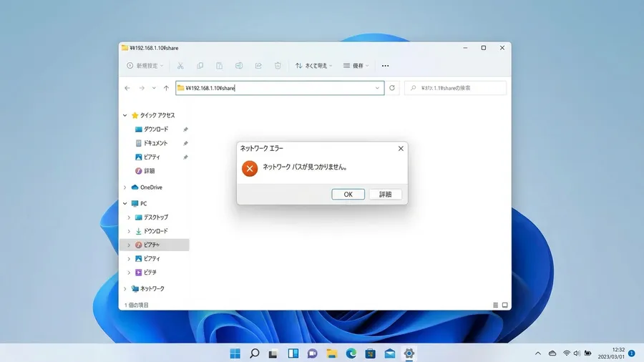
Task: Go up one folder level arrow
Action: 166,88
